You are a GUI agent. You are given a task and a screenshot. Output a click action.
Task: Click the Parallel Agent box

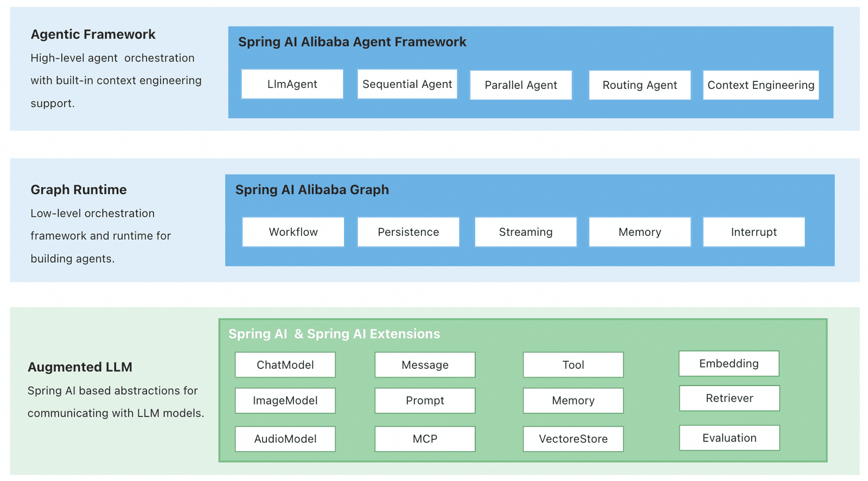point(521,85)
